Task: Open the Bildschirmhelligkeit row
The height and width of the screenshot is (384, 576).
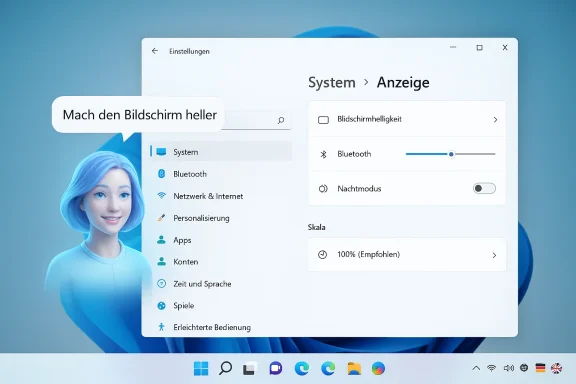Action: [407, 119]
